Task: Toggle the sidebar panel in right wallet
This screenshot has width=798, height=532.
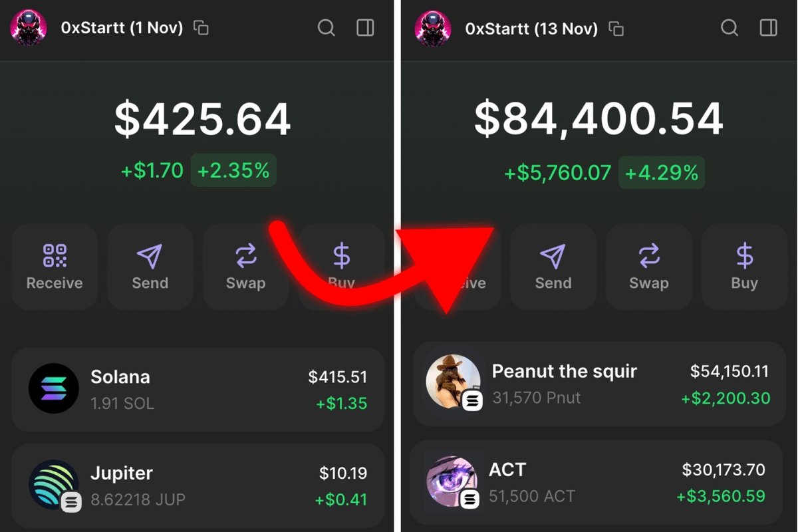Action: pos(769,28)
